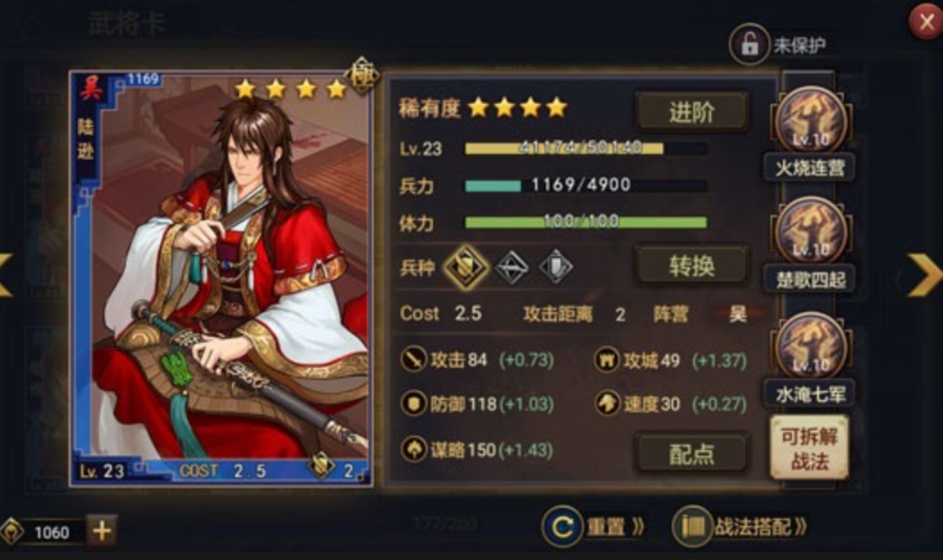Open the 楚歌四起 skill icon
This screenshot has width=943, height=560.
click(x=811, y=233)
